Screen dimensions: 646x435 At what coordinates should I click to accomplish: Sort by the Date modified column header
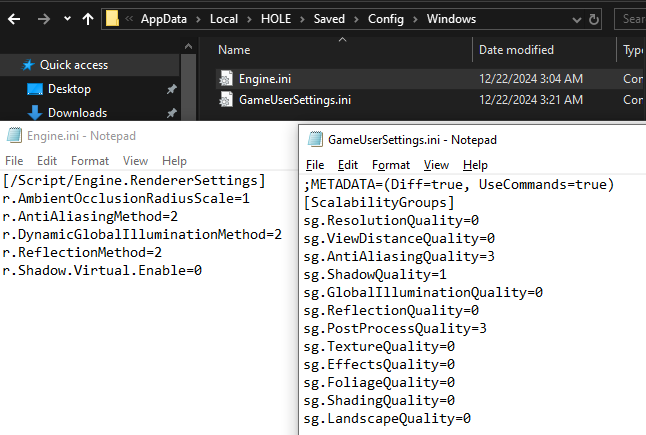tap(516, 50)
